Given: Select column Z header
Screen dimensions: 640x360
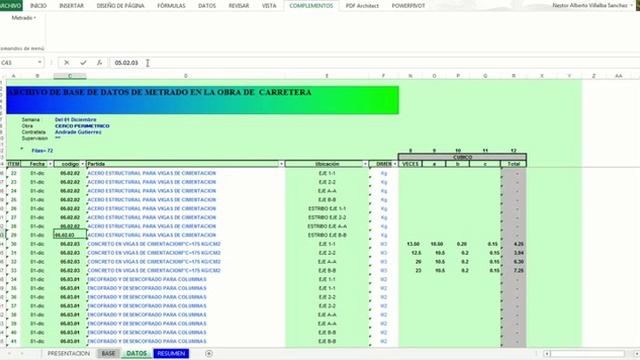Looking at the screenshot, I should coord(594,76).
